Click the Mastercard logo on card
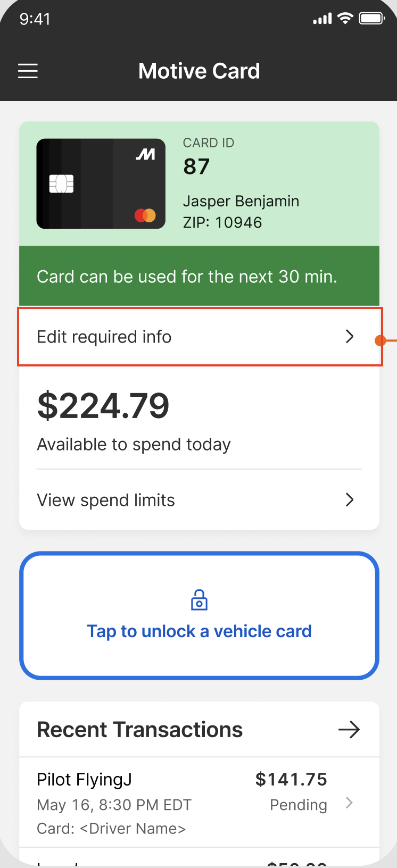This screenshot has width=397, height=868. click(x=145, y=215)
